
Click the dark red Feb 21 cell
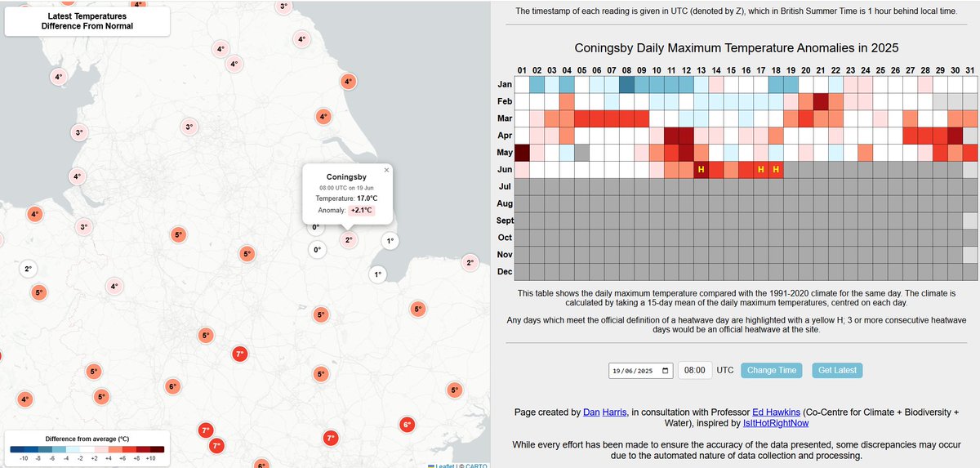click(x=821, y=101)
